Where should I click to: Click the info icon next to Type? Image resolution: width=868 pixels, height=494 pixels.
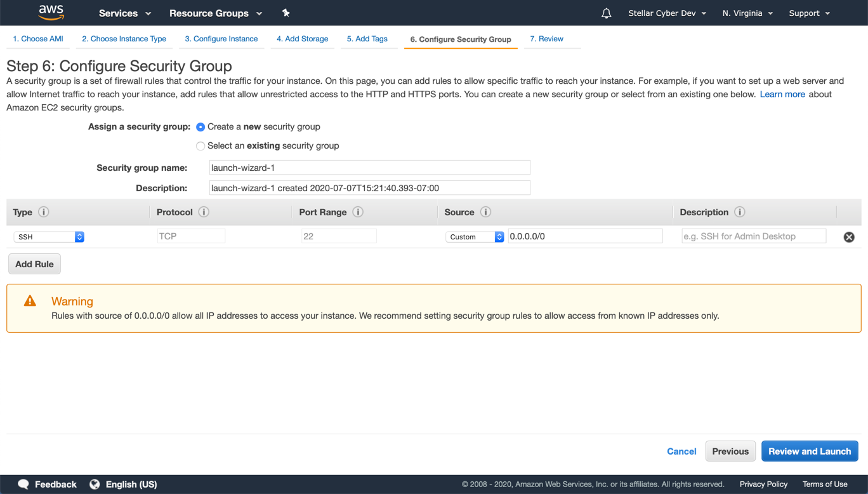tap(44, 212)
